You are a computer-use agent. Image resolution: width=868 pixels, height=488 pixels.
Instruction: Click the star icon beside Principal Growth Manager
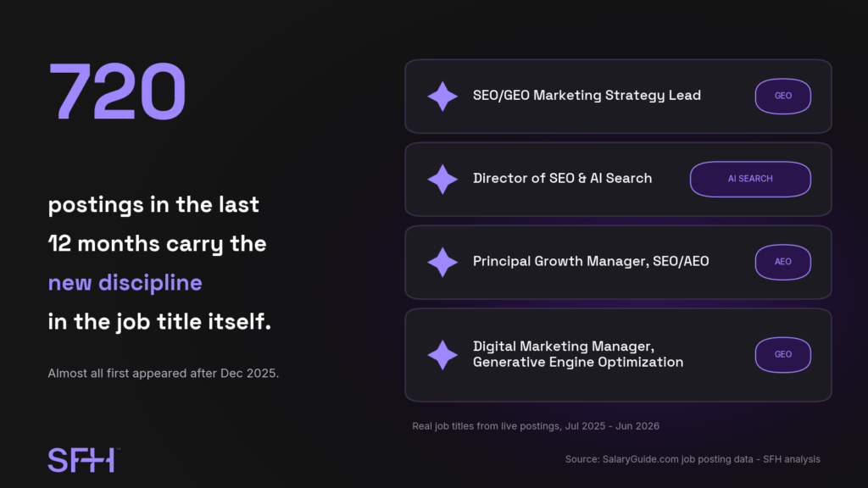coord(442,263)
